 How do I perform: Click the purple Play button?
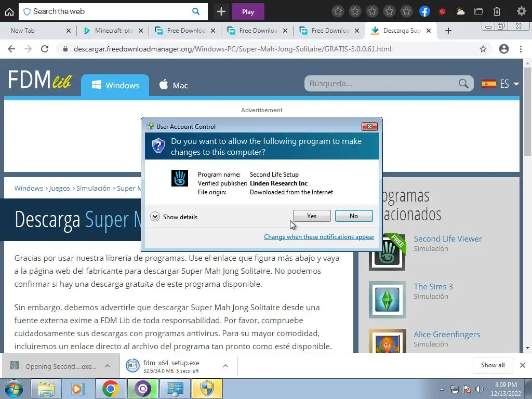pyautogui.click(x=248, y=11)
